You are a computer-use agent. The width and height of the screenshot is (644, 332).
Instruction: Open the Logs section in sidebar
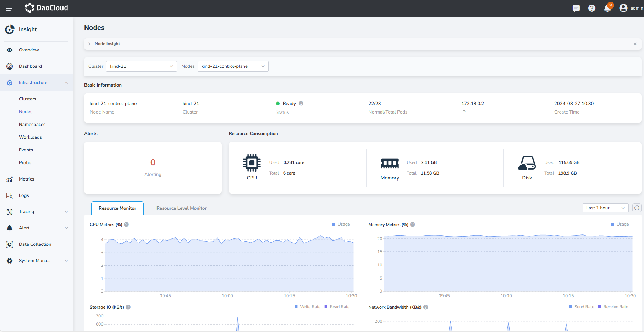(x=23, y=195)
